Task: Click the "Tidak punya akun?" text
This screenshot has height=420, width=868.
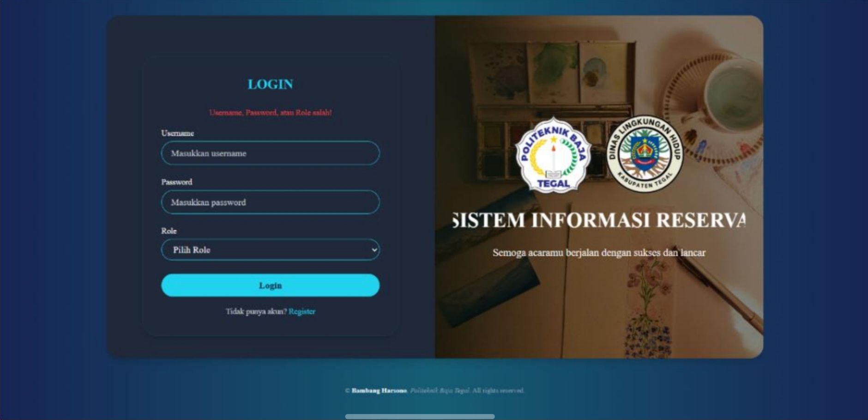Action: (256, 311)
